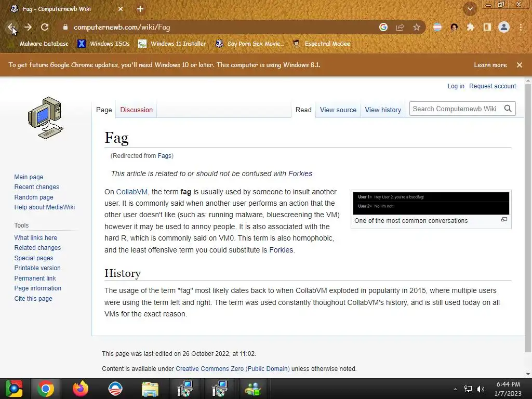Close the Fag - Computernewb Wiki tab

(x=121, y=9)
